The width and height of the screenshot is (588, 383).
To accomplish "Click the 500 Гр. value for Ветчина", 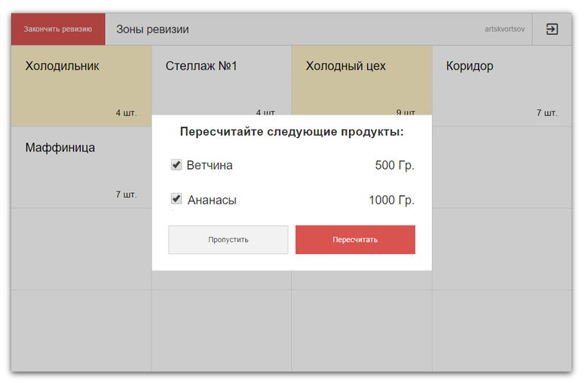I will [394, 165].
